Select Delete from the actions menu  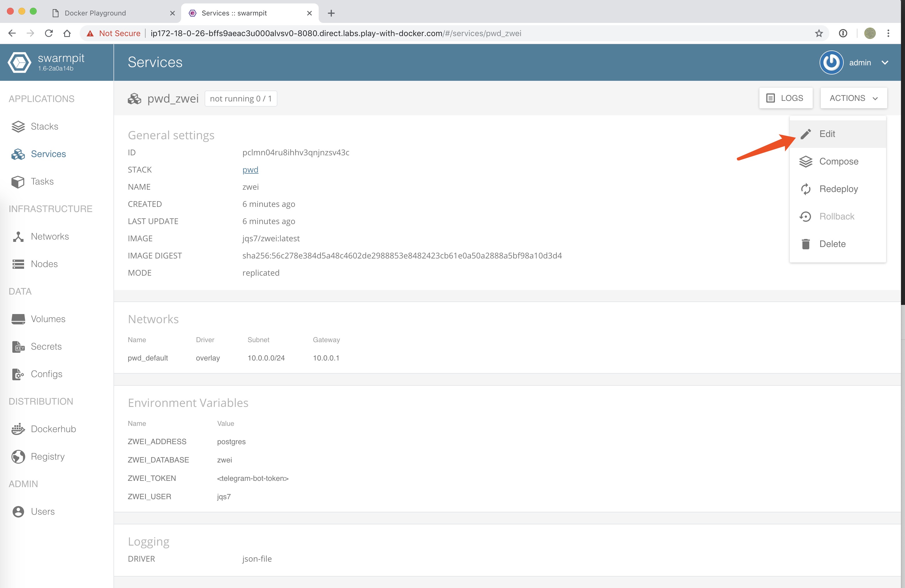pyautogui.click(x=832, y=244)
